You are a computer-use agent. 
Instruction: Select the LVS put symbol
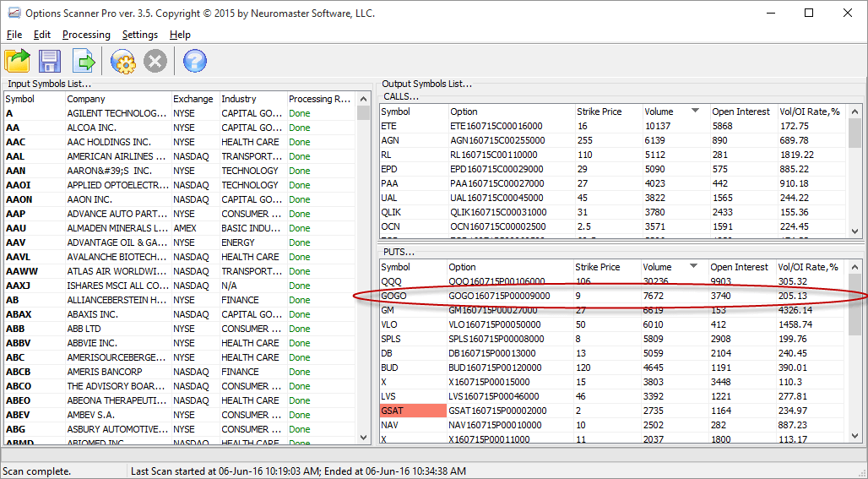(x=388, y=397)
